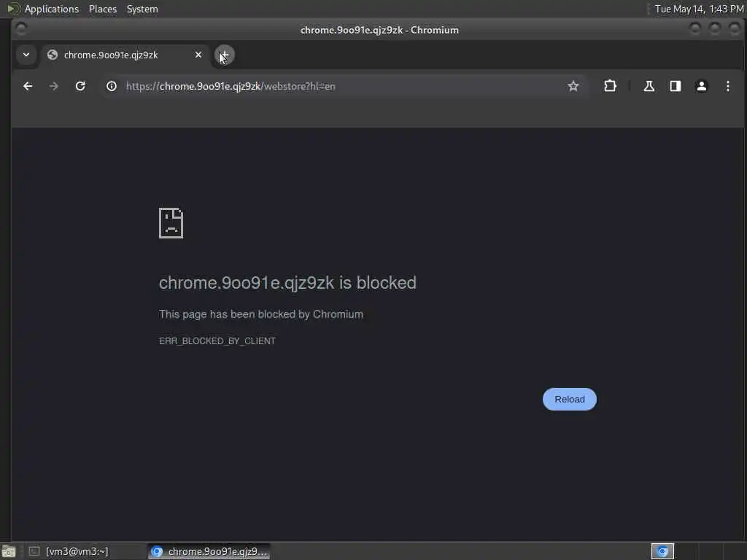
Task: Bookmark this page with the star
Action: coord(573,86)
